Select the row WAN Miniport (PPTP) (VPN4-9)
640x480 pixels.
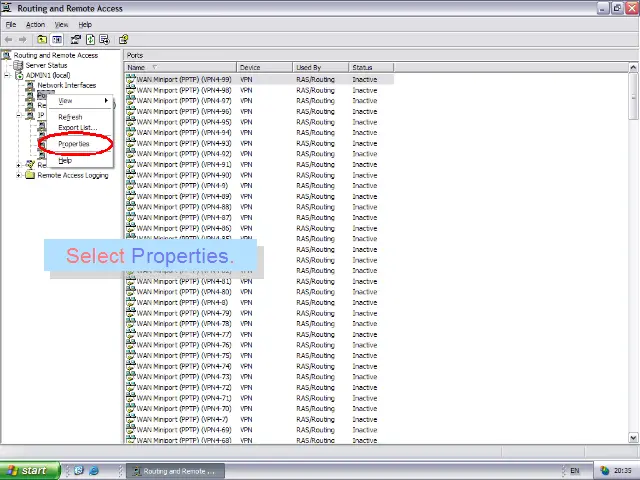click(260, 186)
